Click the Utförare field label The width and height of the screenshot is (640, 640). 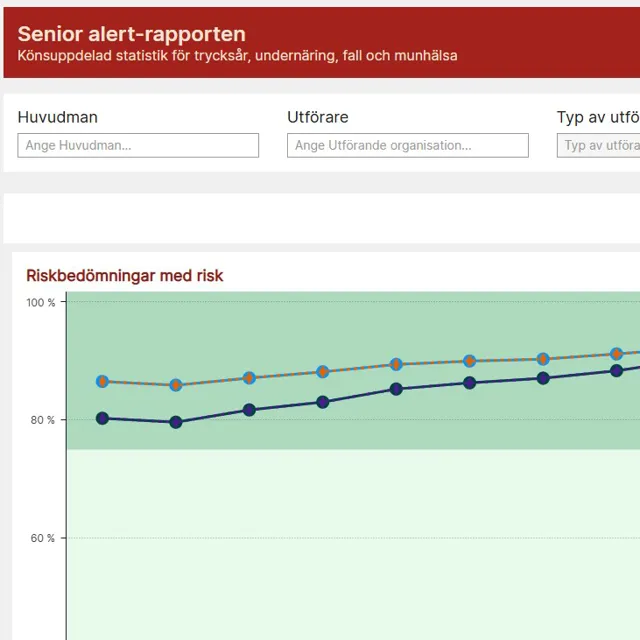coord(318,117)
